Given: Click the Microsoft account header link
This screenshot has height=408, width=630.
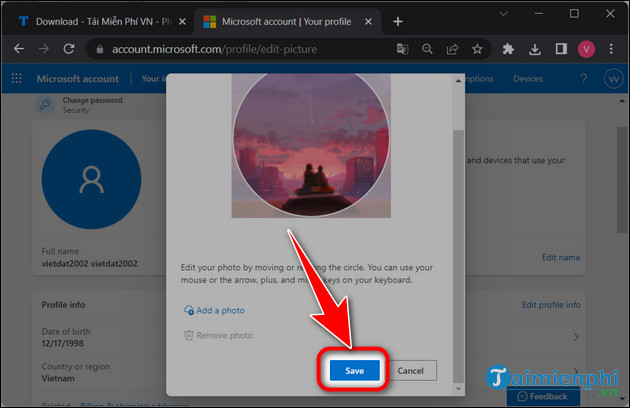Looking at the screenshot, I should click(78, 79).
